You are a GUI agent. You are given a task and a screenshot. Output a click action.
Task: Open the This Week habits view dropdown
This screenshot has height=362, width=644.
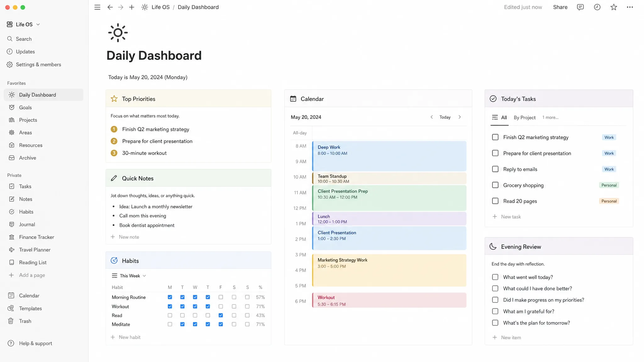pos(129,276)
